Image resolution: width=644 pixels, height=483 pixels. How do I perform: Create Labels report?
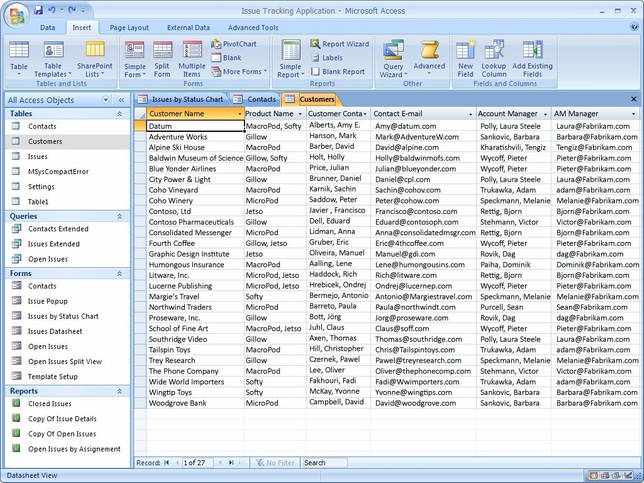point(327,58)
